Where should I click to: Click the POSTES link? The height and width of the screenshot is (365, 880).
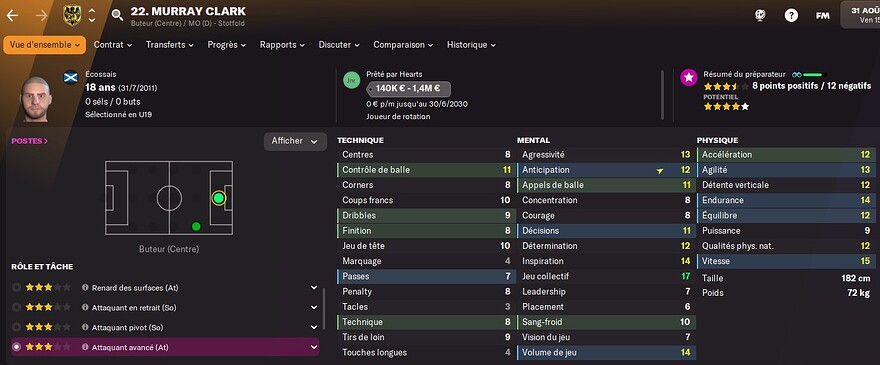click(29, 141)
